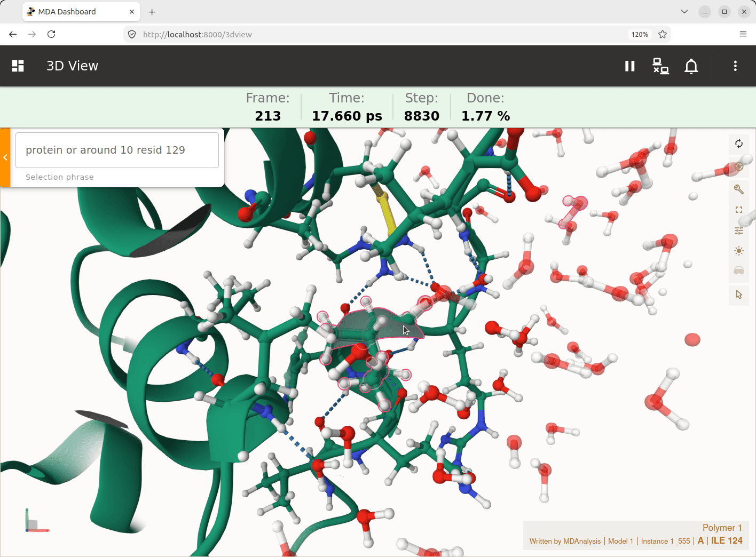Select the MDA Dashboard browser tab
756x557 pixels.
click(81, 12)
